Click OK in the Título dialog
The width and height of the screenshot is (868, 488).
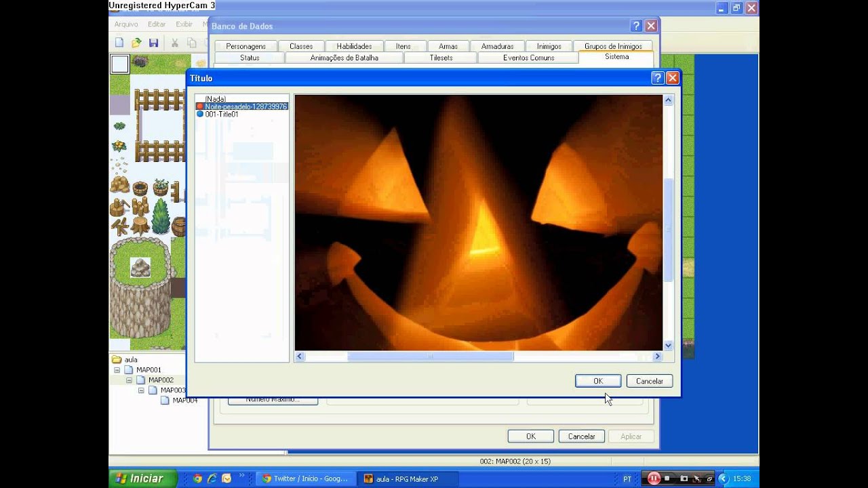598,381
